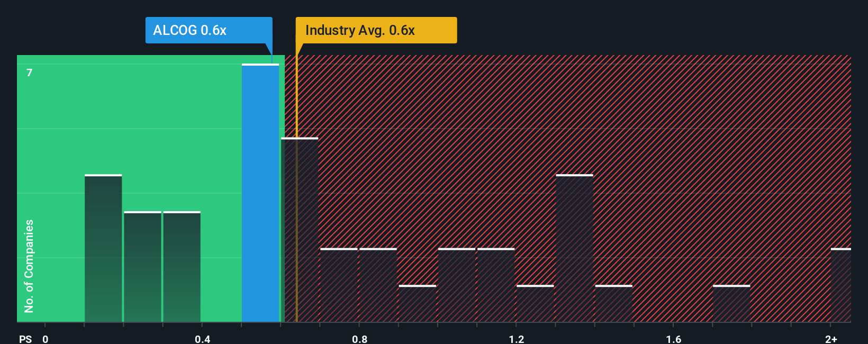Image resolution: width=868 pixels, height=344 pixels.
Task: Click the x-axis label 1.6
Action: coord(674,339)
